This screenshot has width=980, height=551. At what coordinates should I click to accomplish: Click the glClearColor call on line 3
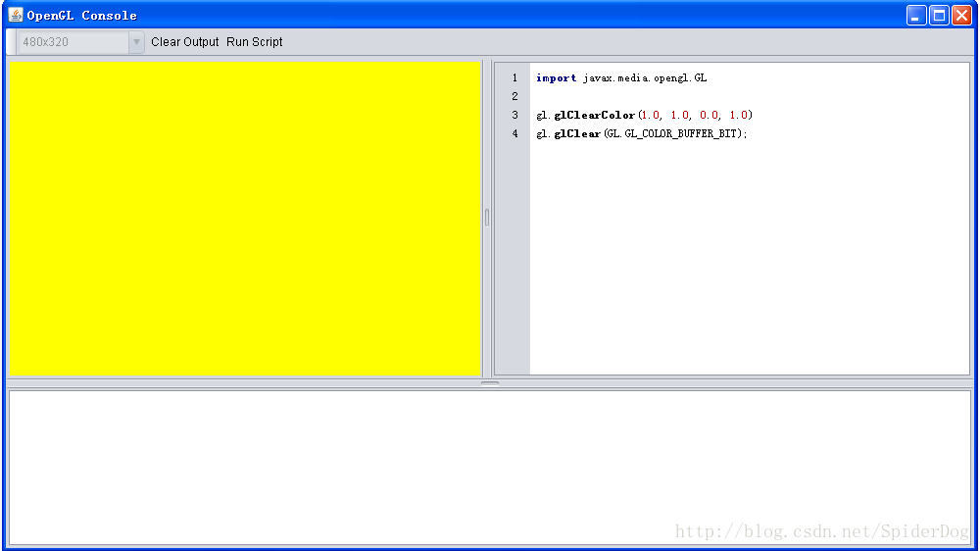(644, 115)
